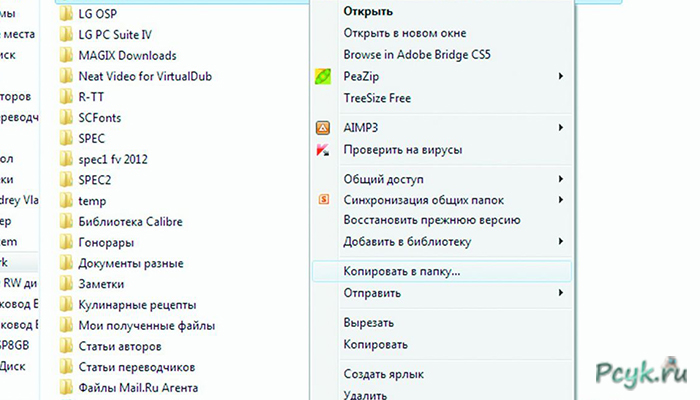Click the folder name Библиотека Calibre
This screenshot has height=400, width=700.
[x=130, y=221]
